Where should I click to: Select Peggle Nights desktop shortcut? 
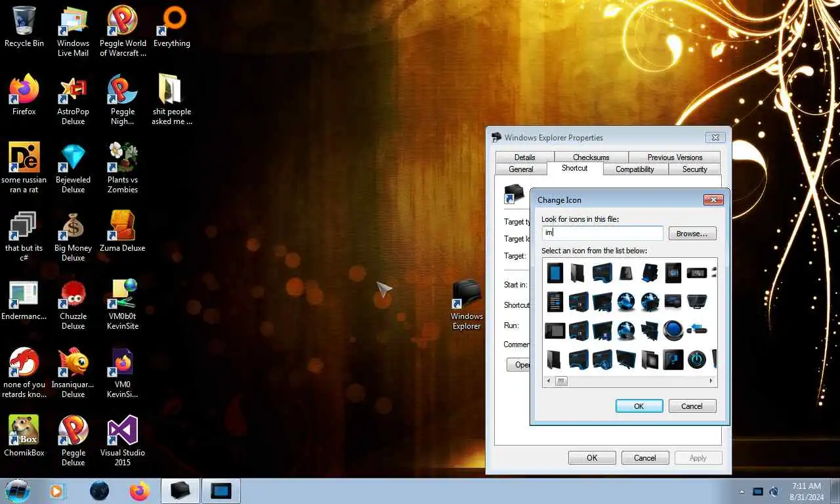(x=123, y=100)
